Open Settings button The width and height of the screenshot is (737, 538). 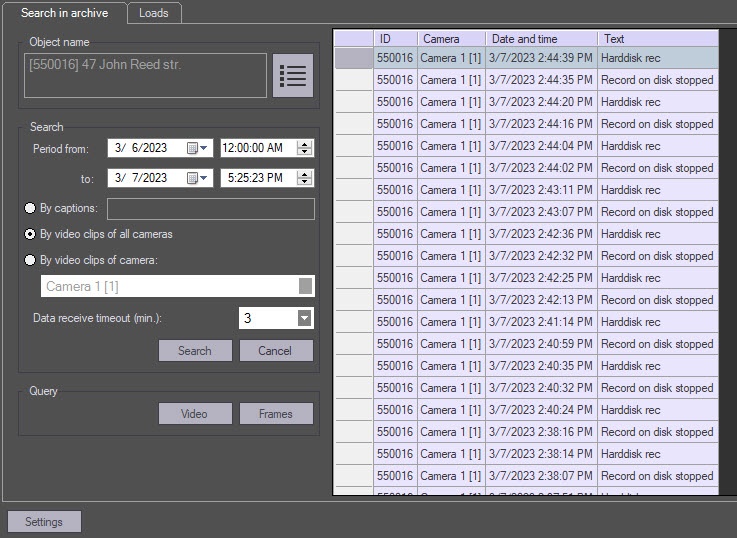[x=44, y=522]
